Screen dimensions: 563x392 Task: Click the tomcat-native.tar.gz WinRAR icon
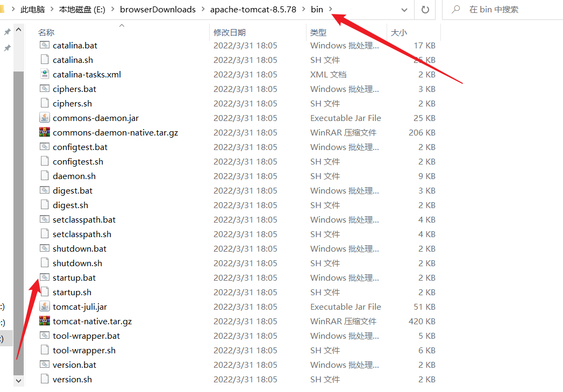pos(45,321)
